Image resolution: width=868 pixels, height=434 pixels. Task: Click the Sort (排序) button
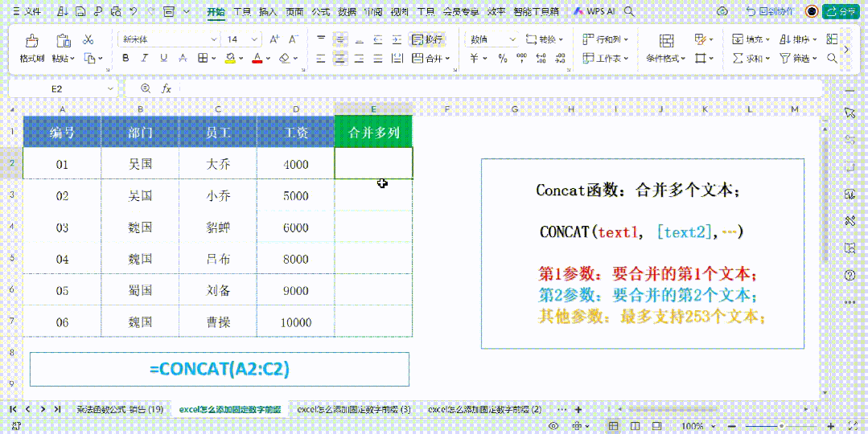[x=798, y=40]
